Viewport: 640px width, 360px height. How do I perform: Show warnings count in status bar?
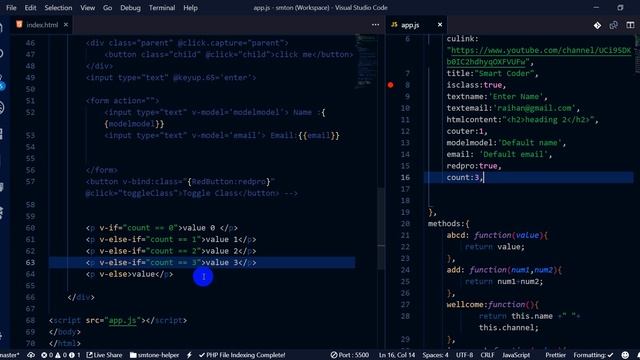61,355
